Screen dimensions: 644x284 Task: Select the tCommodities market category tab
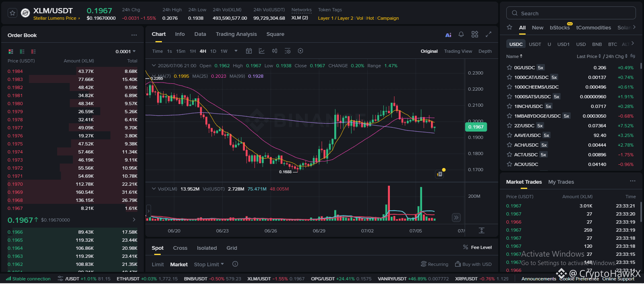(593, 27)
